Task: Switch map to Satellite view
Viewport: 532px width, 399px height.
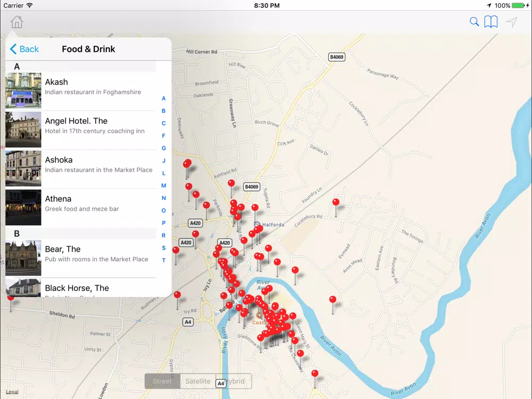Action: point(198,381)
